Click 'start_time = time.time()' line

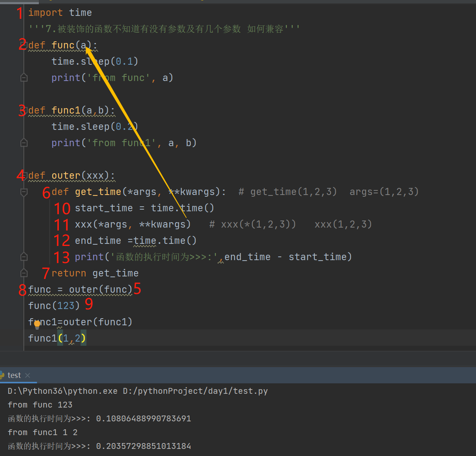pyautogui.click(x=144, y=208)
